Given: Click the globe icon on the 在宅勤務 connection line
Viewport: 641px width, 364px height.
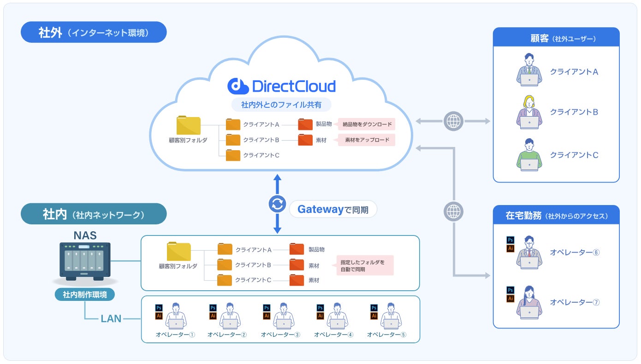Looking at the screenshot, I should coord(453,211).
